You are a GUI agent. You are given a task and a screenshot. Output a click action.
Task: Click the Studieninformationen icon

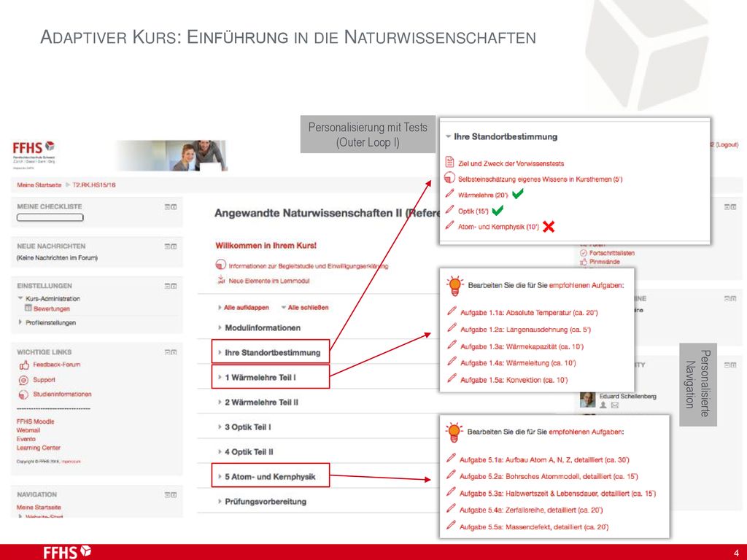23,394
